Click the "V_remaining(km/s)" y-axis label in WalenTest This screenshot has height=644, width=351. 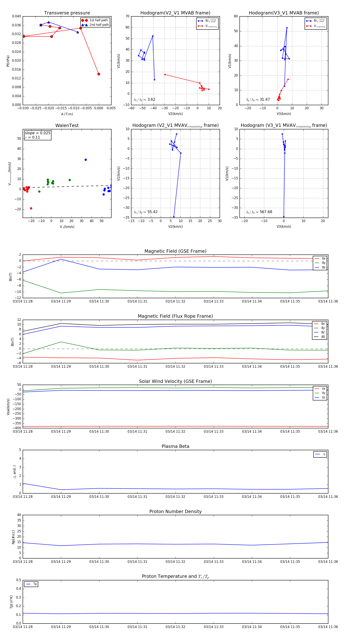pos(10,173)
